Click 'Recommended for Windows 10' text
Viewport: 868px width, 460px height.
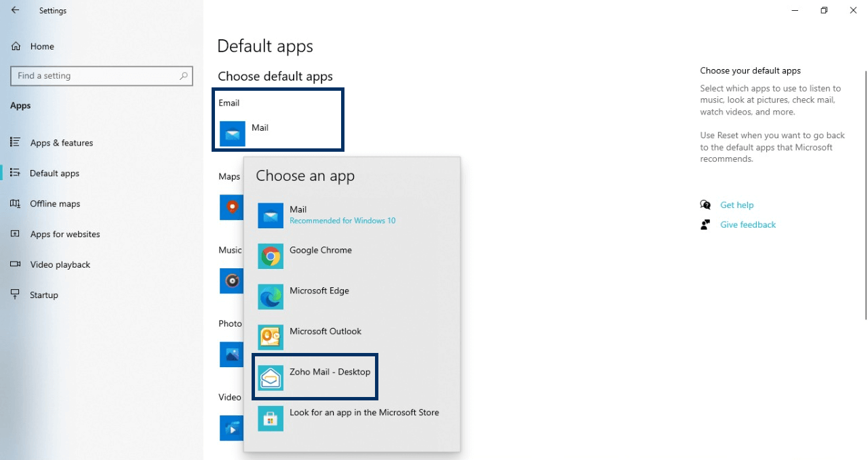pyautogui.click(x=342, y=221)
